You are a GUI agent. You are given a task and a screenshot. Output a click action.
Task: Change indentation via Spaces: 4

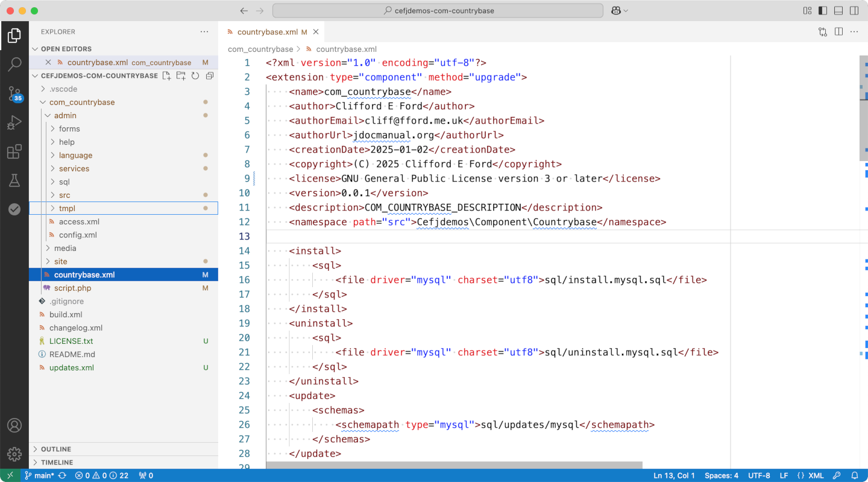722,475
